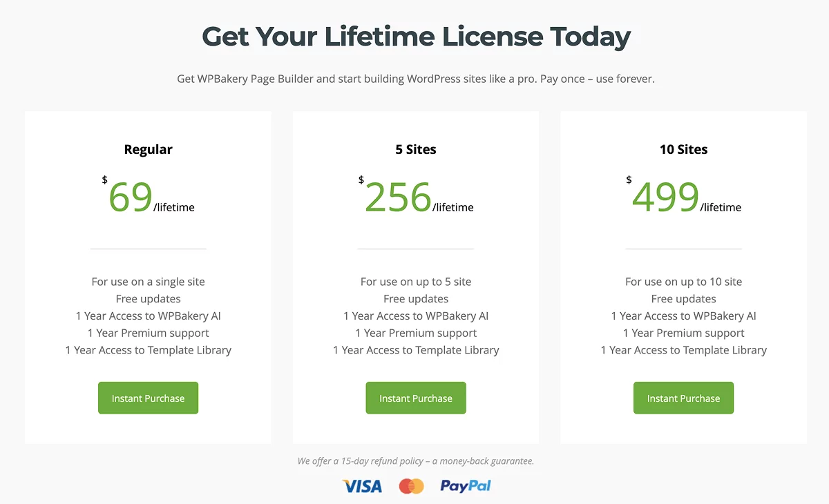Select the $256 price amount
Image resolution: width=829 pixels, height=504 pixels.
point(398,198)
